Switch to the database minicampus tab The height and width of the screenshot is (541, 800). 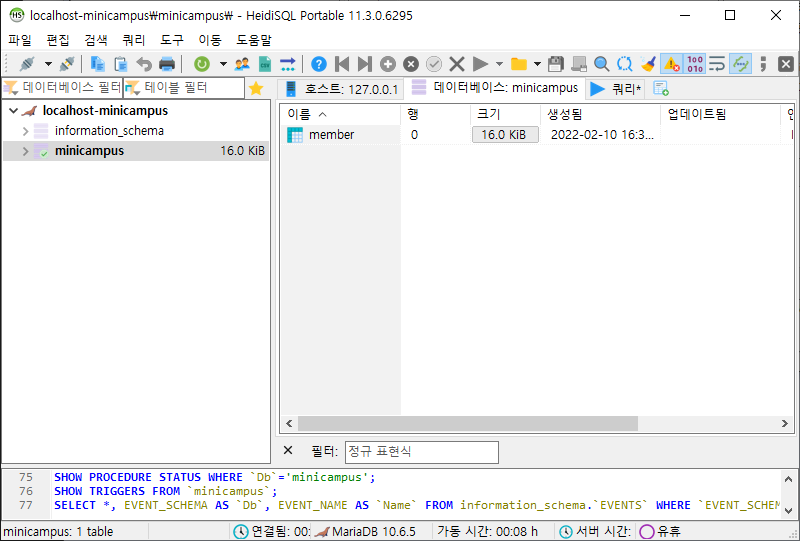pyautogui.click(x=495, y=88)
